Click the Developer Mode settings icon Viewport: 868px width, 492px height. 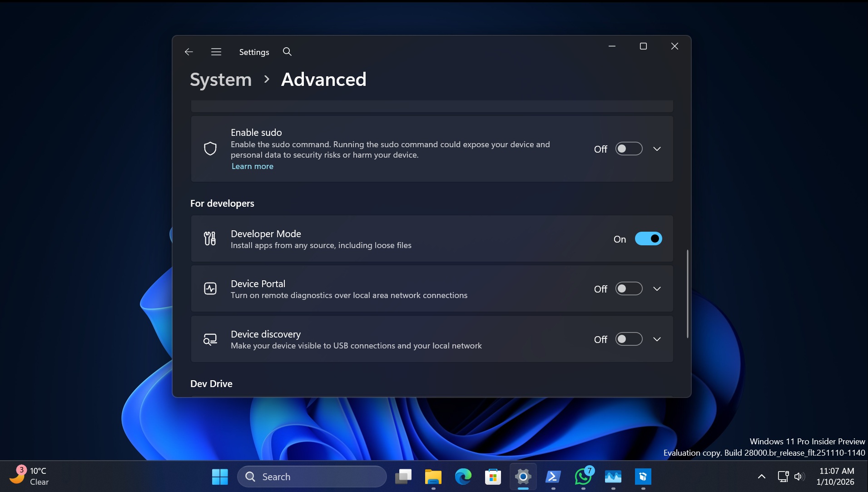pos(209,239)
